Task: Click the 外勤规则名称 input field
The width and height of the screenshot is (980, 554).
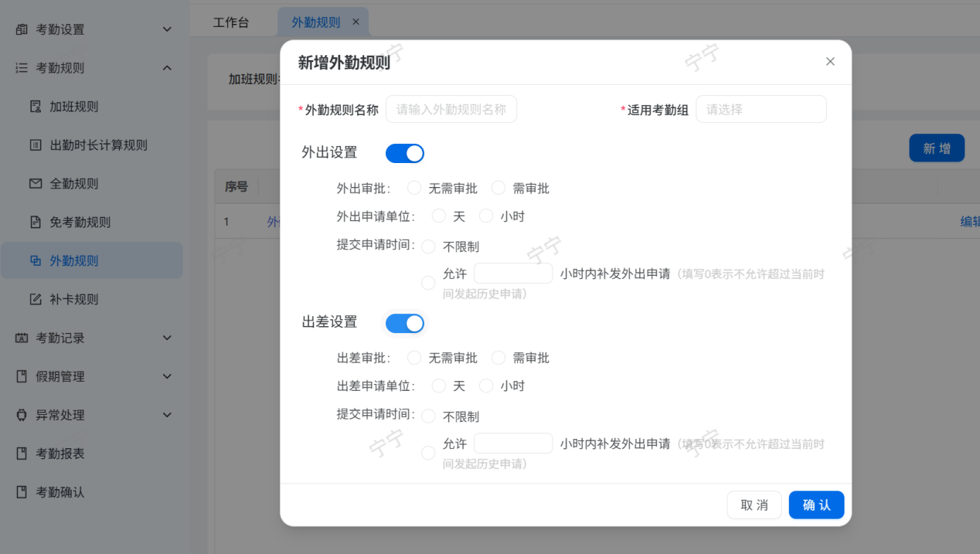Action: pyautogui.click(x=451, y=110)
